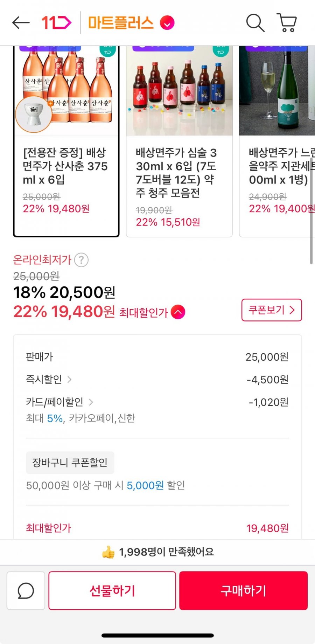Tap the back arrow icon
The image size is (315, 644).
(21, 23)
